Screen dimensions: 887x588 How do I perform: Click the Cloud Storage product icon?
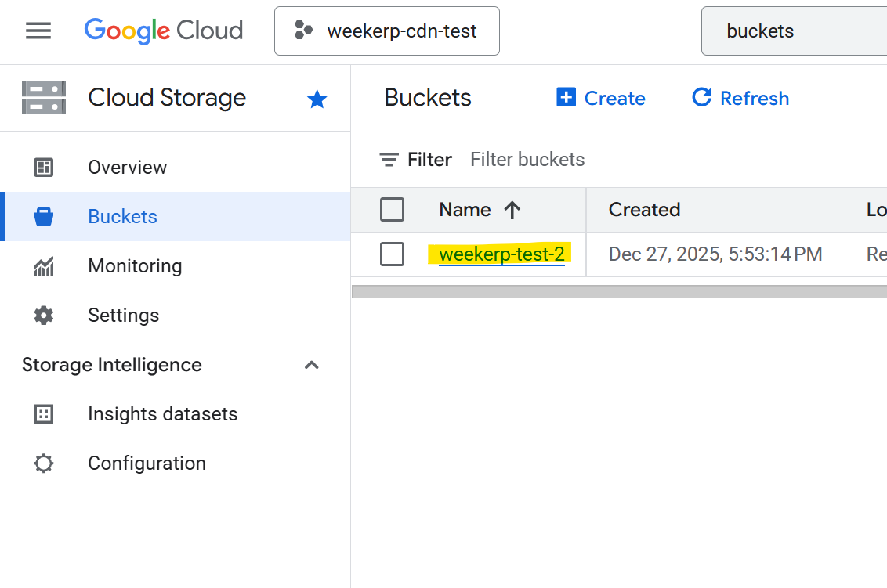click(x=44, y=98)
